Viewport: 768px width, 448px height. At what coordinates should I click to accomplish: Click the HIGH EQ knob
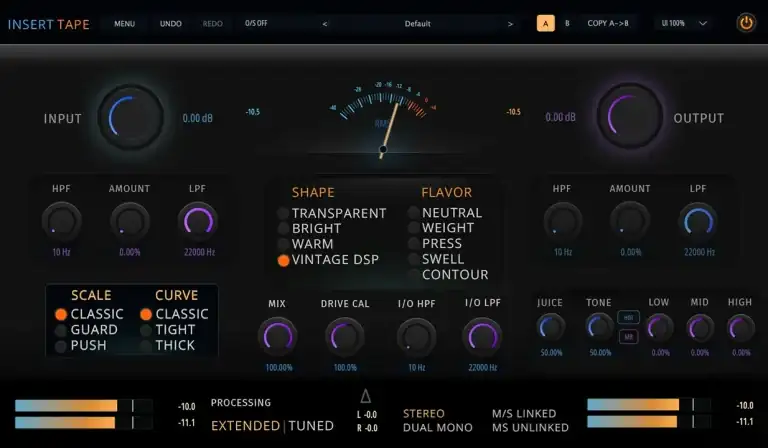[741, 328]
